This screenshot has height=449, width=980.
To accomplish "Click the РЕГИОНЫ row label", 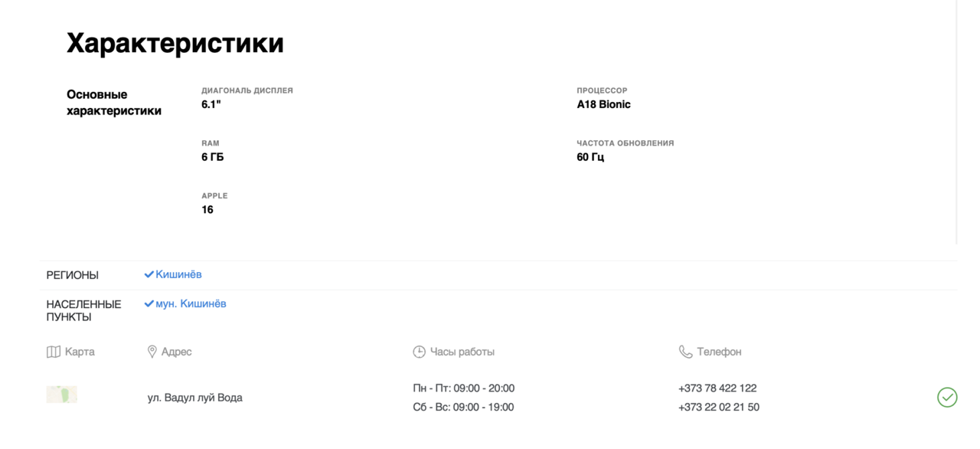I will coord(73,275).
